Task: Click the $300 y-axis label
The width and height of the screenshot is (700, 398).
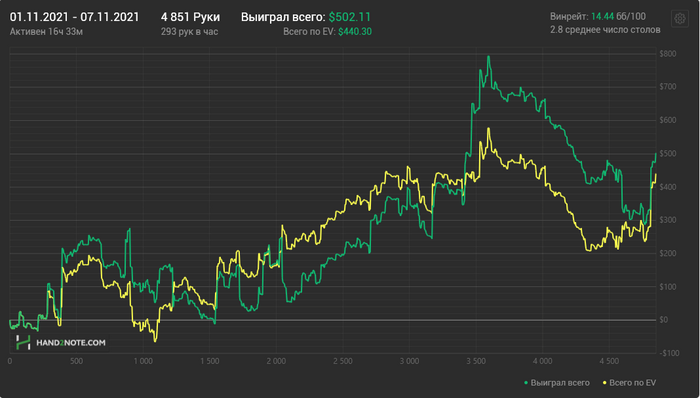Action: pos(668,220)
